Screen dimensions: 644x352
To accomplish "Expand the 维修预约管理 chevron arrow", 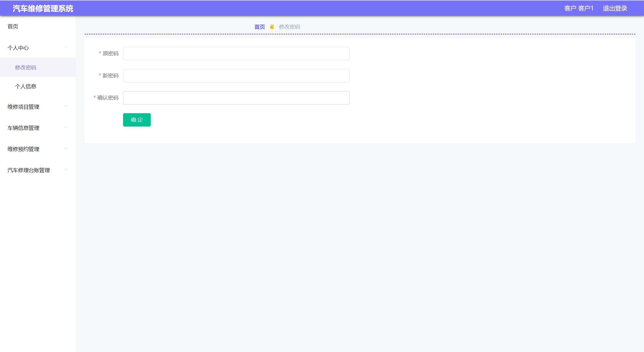I will (66, 149).
